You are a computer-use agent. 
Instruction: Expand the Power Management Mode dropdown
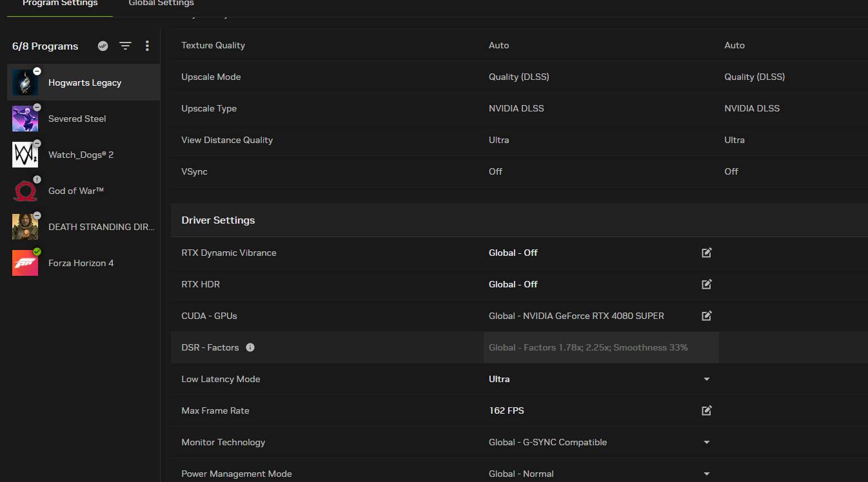point(707,474)
